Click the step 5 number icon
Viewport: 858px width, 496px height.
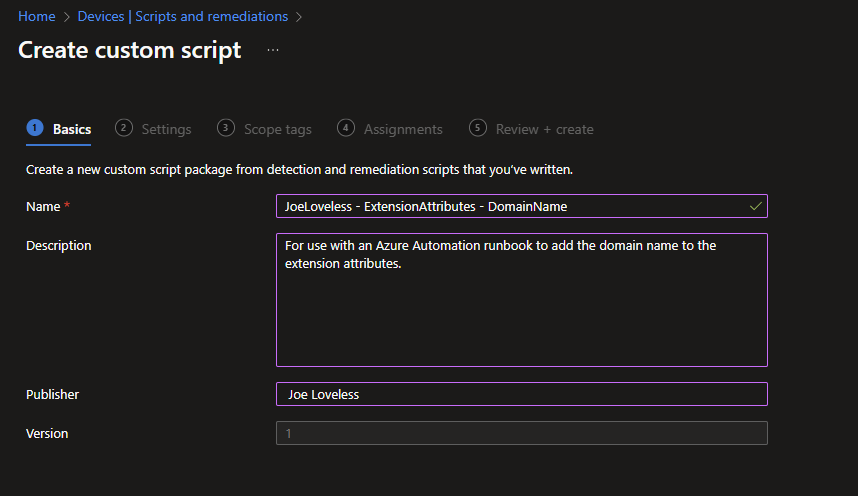pyautogui.click(x=478, y=128)
